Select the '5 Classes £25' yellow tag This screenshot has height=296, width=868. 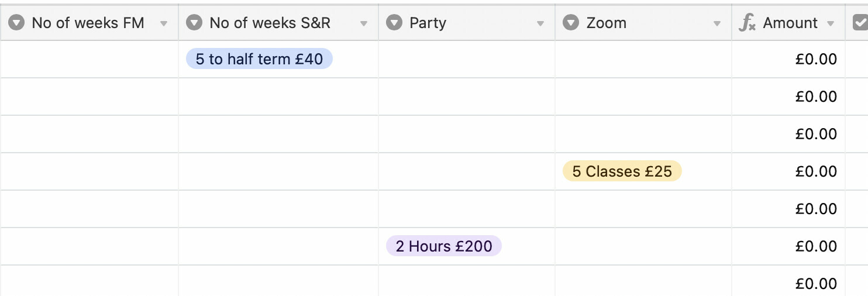622,171
